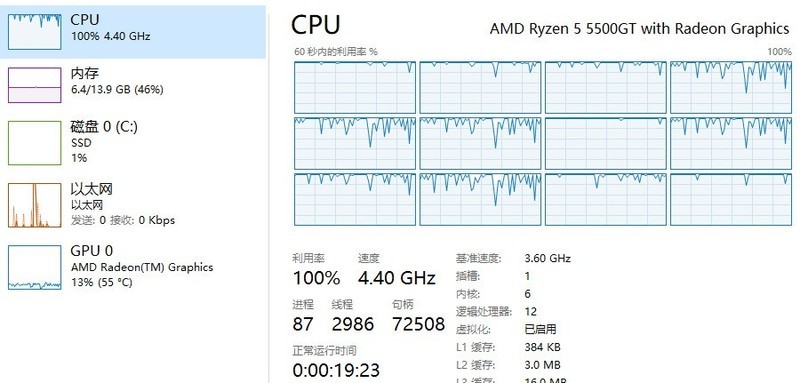Click the top-right logical processor graph
This screenshot has width=800, height=383.
(x=731, y=87)
